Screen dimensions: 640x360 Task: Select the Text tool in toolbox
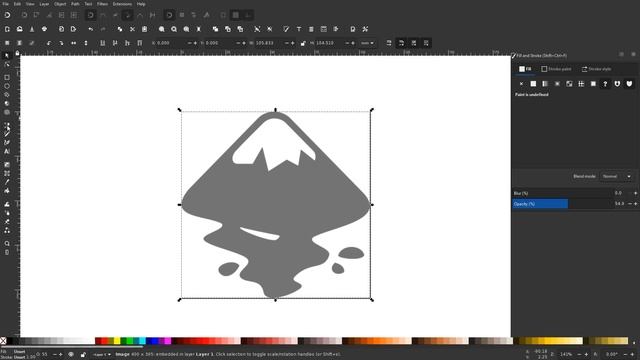click(7, 151)
